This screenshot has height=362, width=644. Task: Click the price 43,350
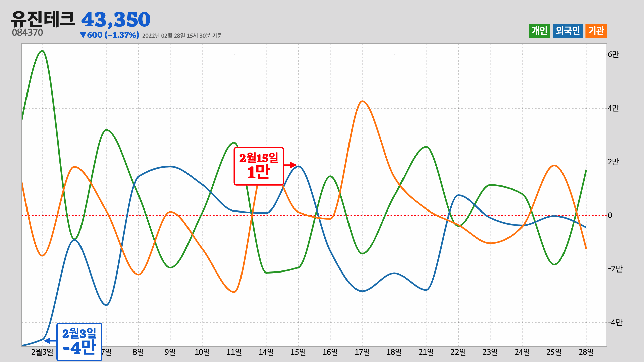point(116,20)
